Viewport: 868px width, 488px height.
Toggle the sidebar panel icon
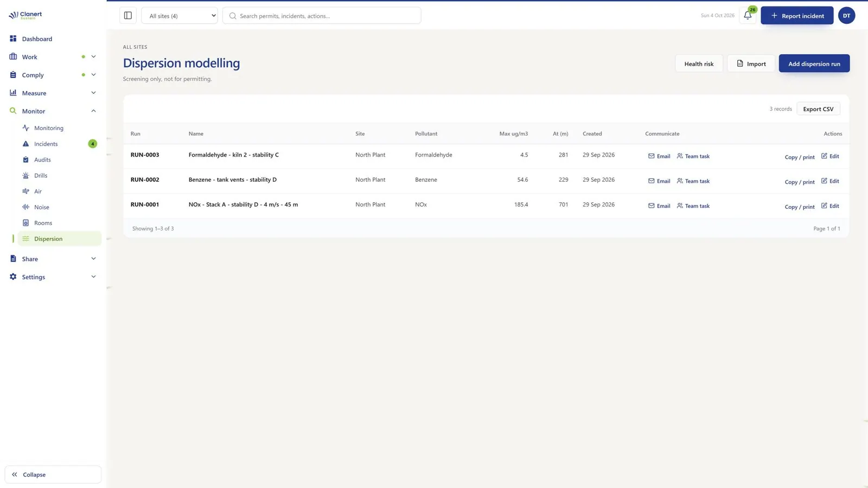click(x=128, y=16)
